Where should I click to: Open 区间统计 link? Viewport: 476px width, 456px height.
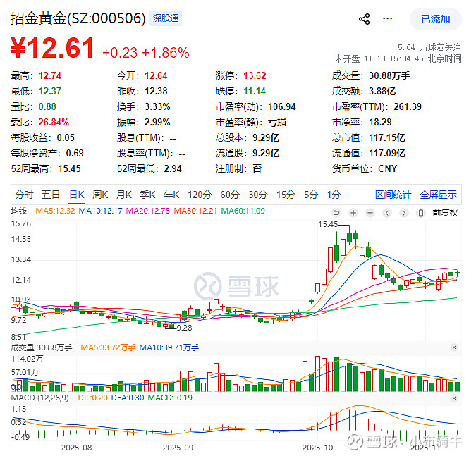point(393,195)
